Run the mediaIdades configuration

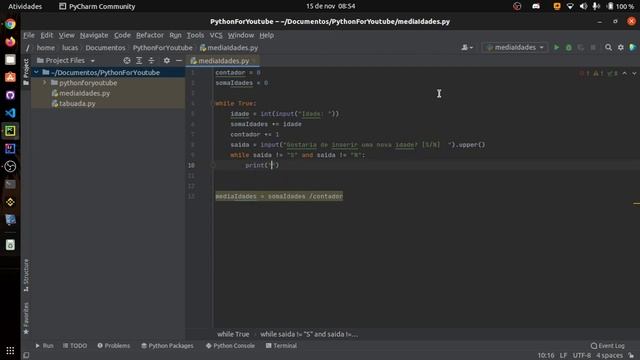[556, 47]
